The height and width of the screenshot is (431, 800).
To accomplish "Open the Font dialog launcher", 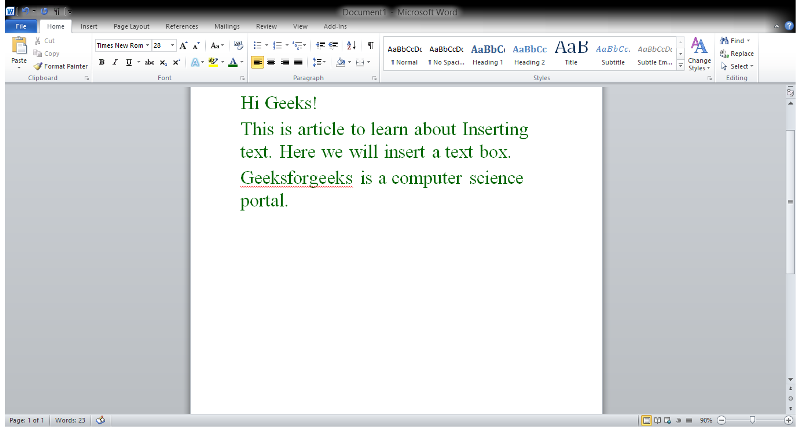I will pos(242,79).
